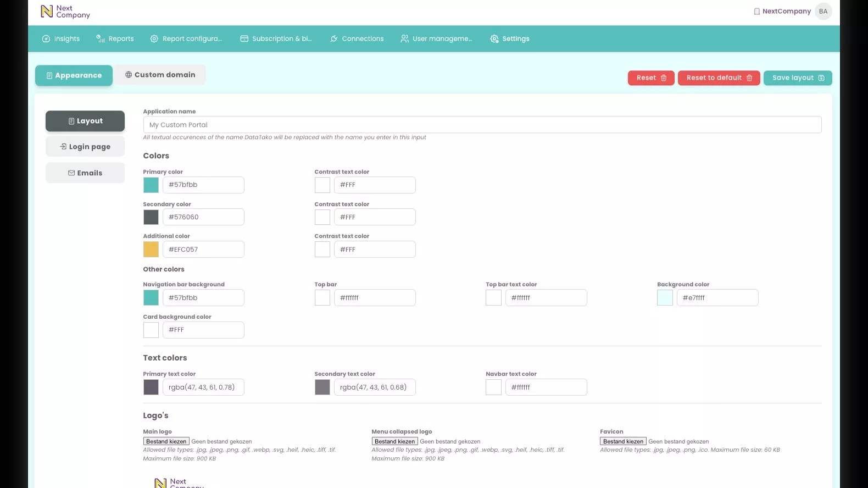
Task: Click the Next Company logo in header
Action: click(65, 12)
